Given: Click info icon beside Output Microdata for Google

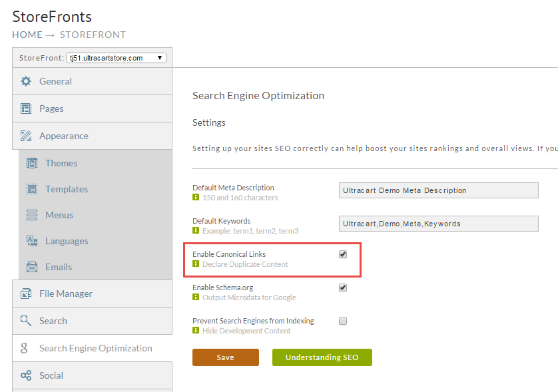Looking at the screenshot, I should [x=196, y=297].
